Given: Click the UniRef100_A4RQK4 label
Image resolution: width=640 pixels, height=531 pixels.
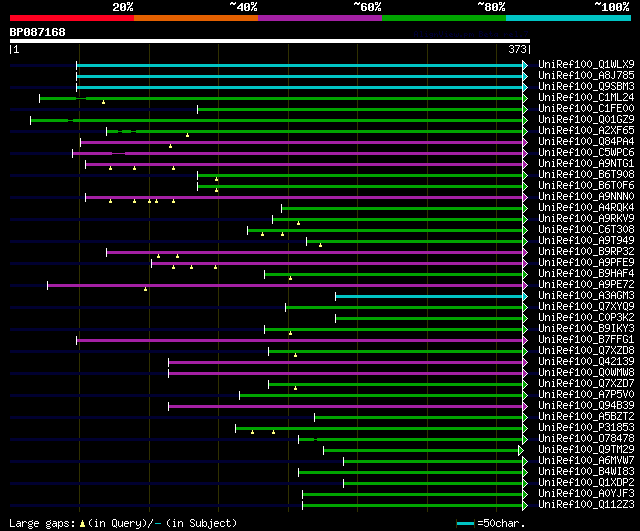Looking at the screenshot, I should pos(586,208).
